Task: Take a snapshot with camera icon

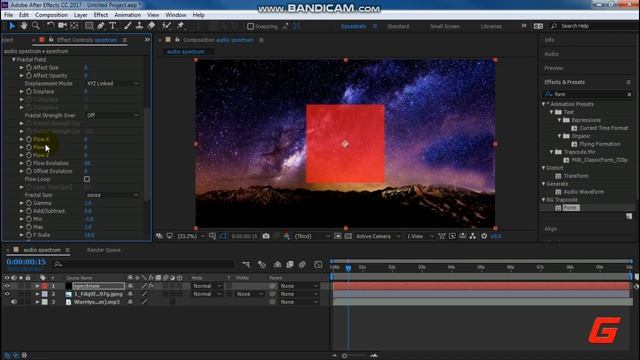Action: point(266,236)
